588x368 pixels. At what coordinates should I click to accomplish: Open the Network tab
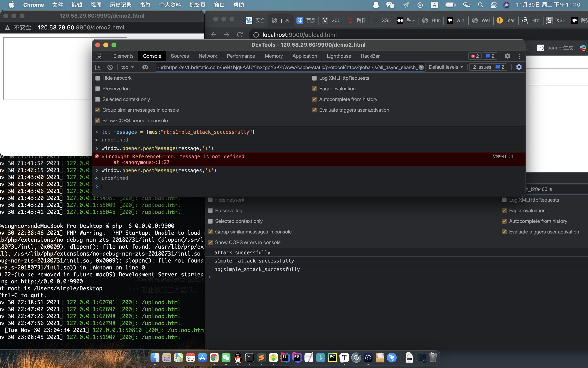pos(208,56)
